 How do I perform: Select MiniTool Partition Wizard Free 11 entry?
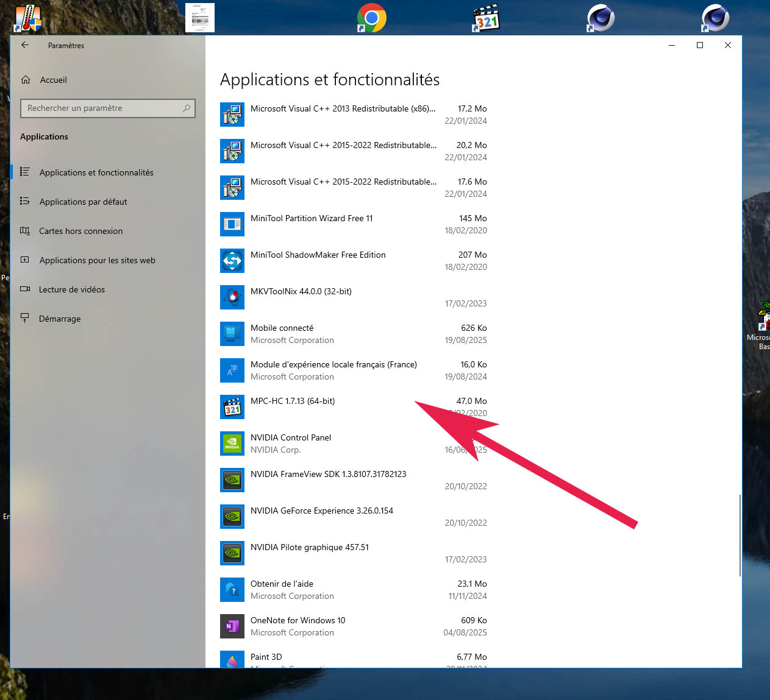tap(354, 224)
